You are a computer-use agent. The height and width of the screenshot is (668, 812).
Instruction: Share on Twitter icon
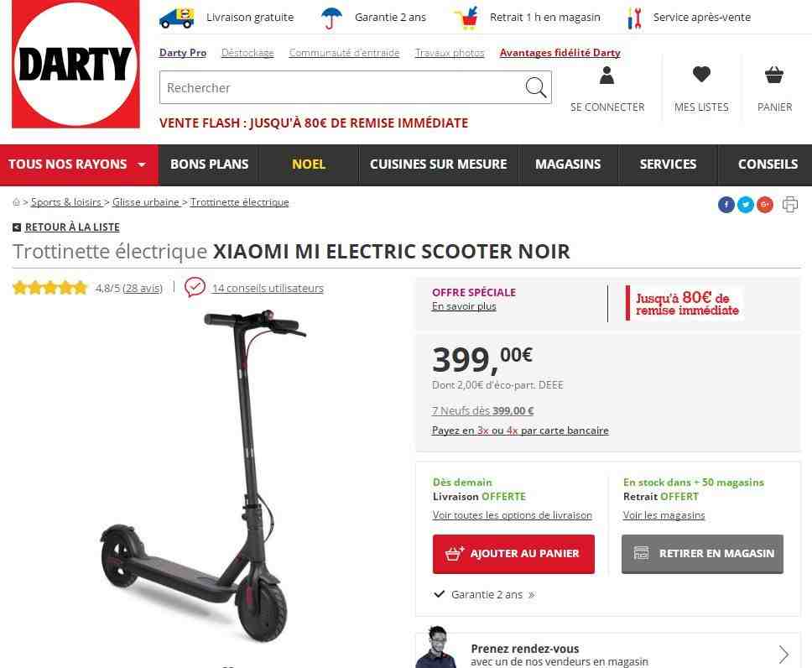(745, 205)
